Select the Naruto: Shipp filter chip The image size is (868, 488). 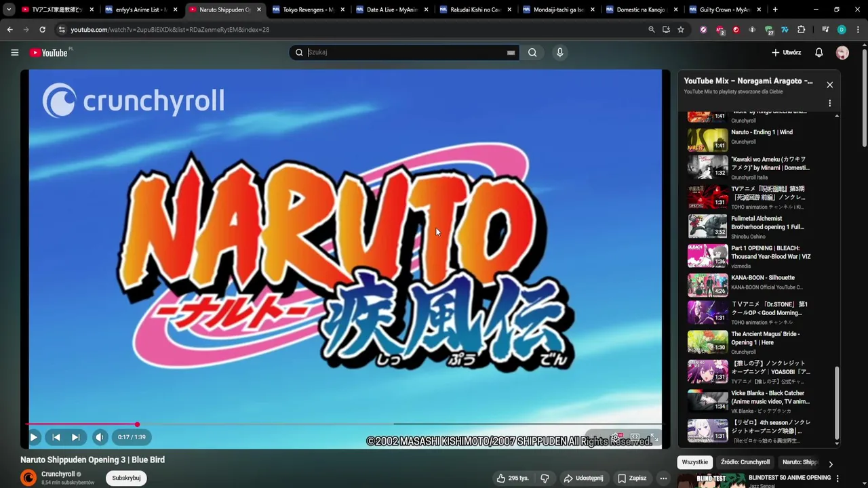click(800, 462)
